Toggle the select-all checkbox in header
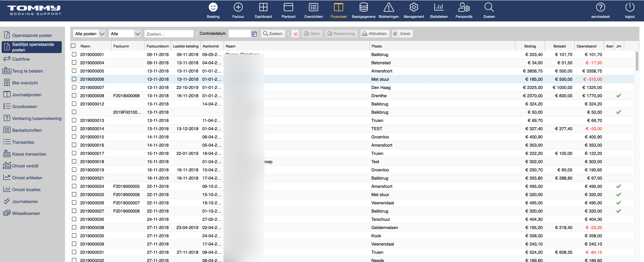Viewport: 644px width, 262px height. [73, 46]
